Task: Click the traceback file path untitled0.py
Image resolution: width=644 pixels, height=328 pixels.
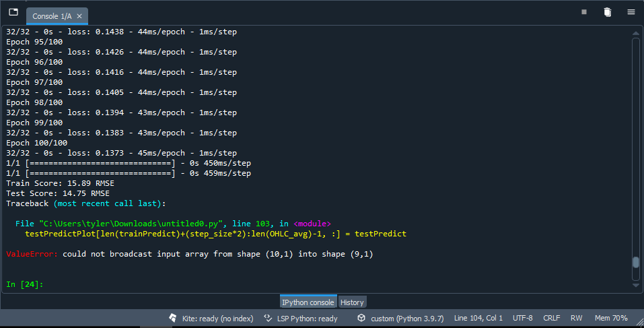Action: [x=131, y=224]
